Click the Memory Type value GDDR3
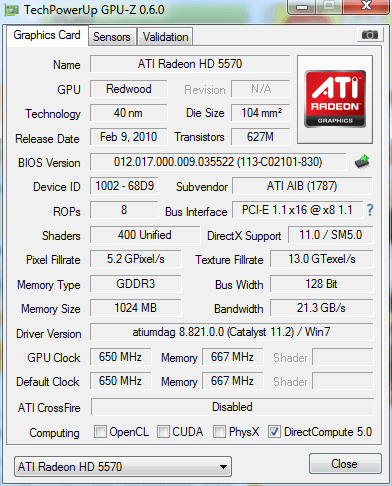The width and height of the screenshot is (392, 486). (136, 284)
